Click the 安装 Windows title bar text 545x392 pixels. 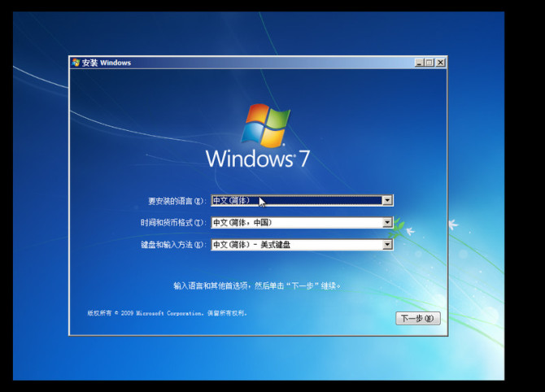click(x=106, y=63)
